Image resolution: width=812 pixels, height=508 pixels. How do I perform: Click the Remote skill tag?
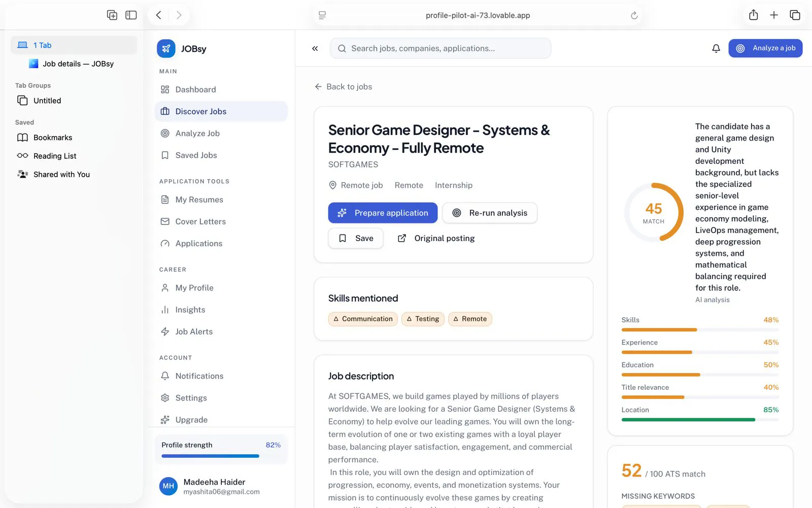[x=470, y=319]
